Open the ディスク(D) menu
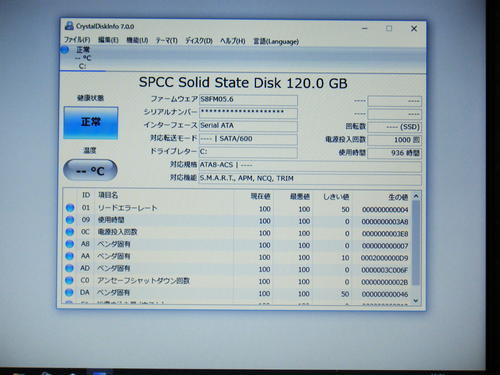Viewport: 500px width, 375px height. tap(199, 41)
